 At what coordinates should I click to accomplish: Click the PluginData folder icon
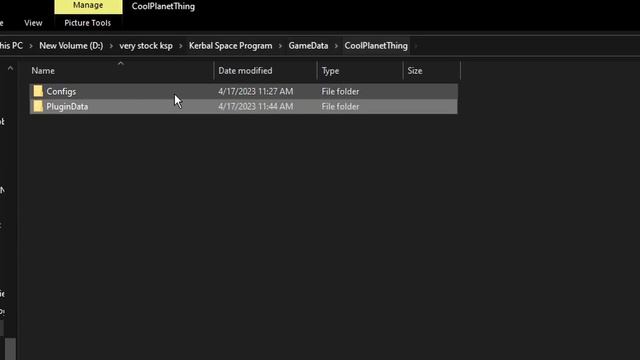[38, 106]
